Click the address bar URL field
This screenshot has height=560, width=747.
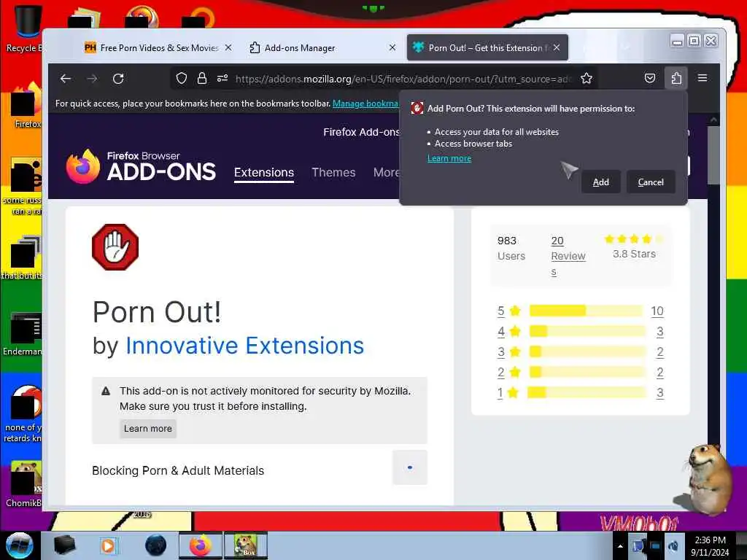coord(403,79)
